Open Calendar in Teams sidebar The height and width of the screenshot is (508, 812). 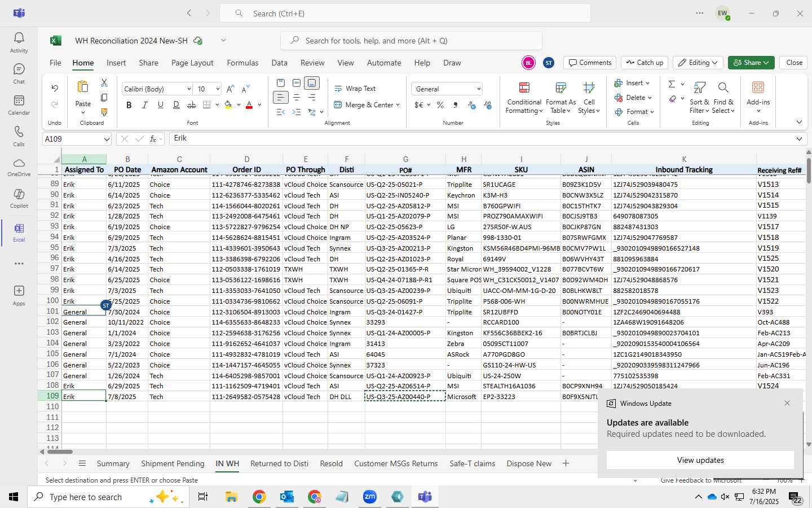click(x=19, y=104)
